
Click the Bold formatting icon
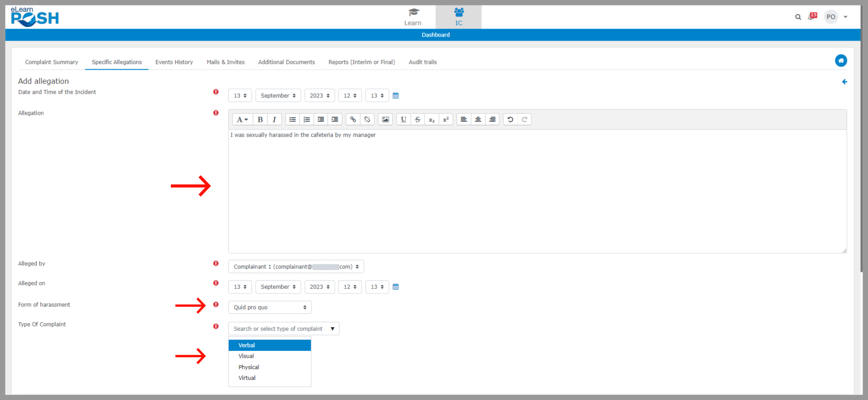[x=260, y=120]
